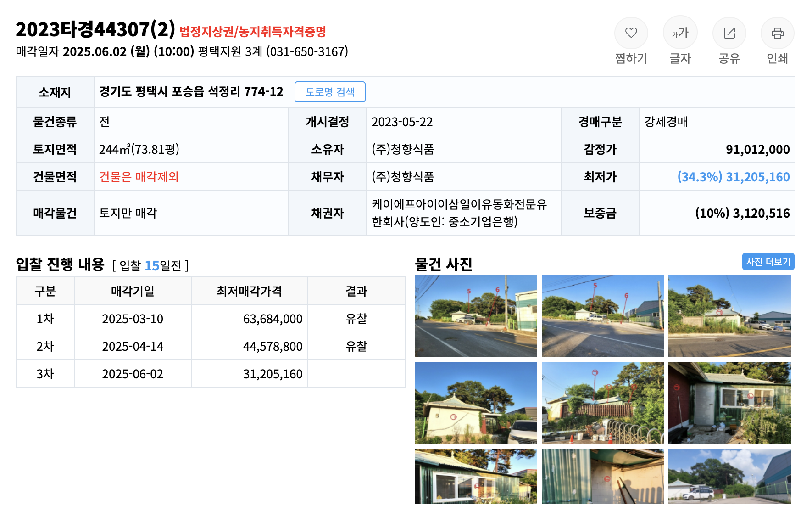Click debtor value (주)청향식품 in 채무자 row
This screenshot has height=517, width=812.
click(403, 177)
